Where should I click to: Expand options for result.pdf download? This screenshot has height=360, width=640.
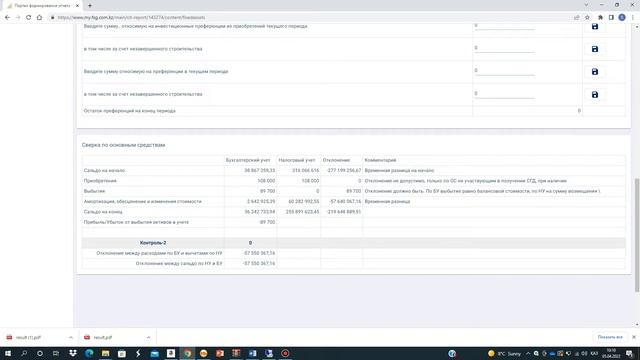coord(148,338)
